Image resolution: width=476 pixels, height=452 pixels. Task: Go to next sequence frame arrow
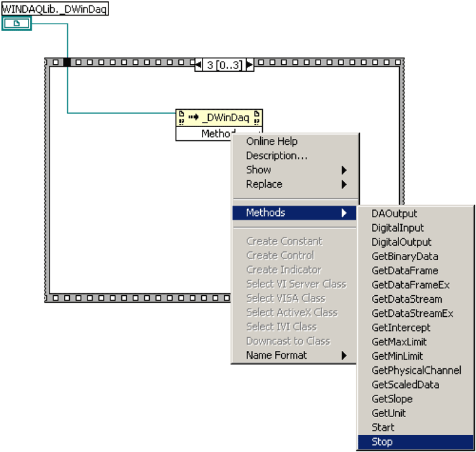249,65
